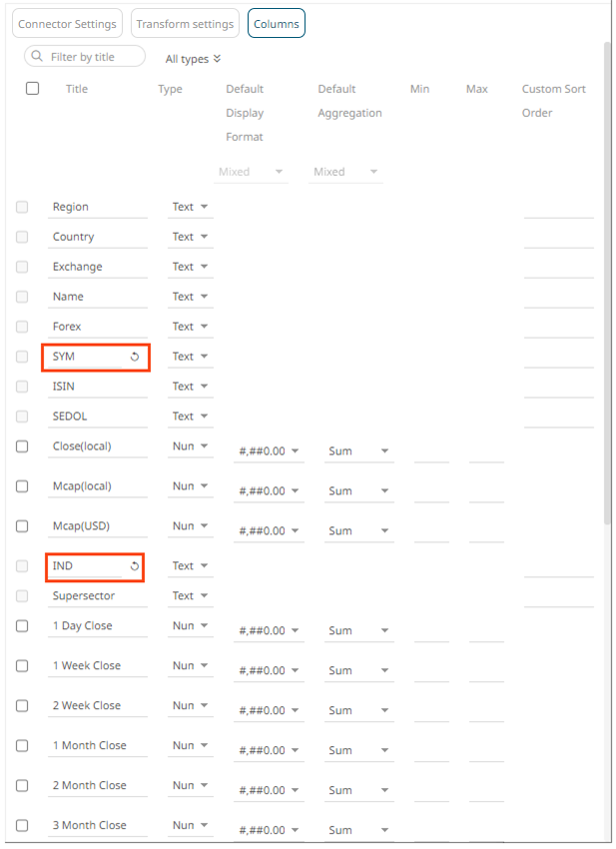Screen dimensions: 616x849
Task: Select the Columns tab
Action: point(276,24)
